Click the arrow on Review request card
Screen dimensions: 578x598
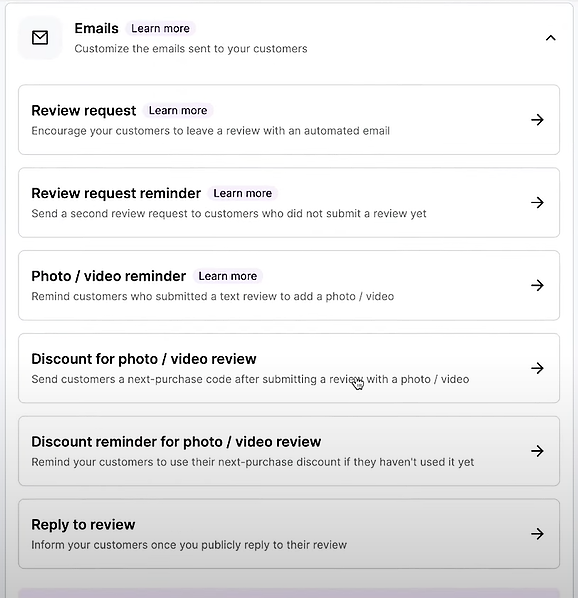pyautogui.click(x=537, y=120)
